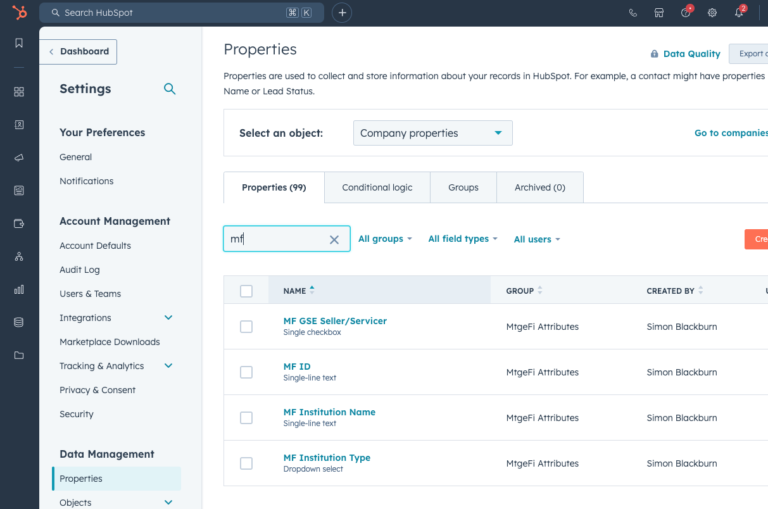Open General preferences in sidebar

[75, 157]
